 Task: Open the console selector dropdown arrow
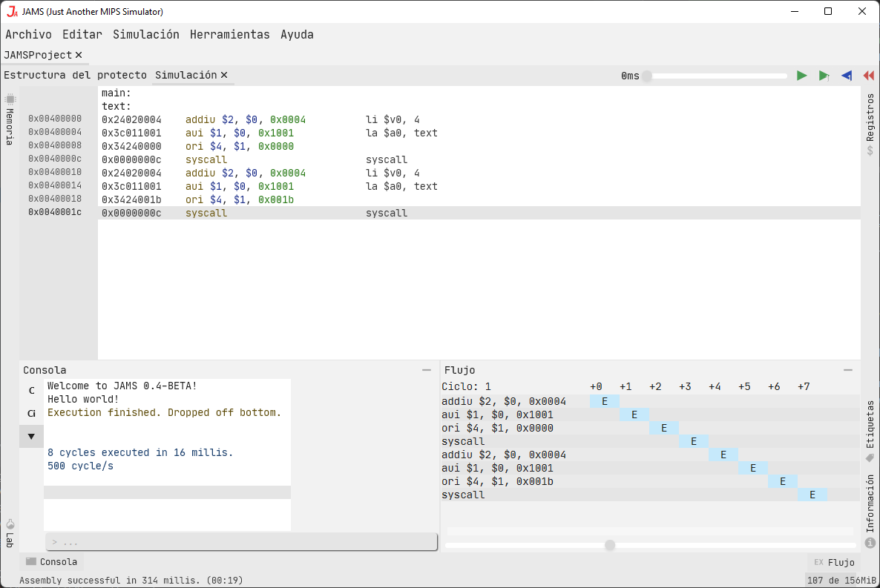pos(31,436)
